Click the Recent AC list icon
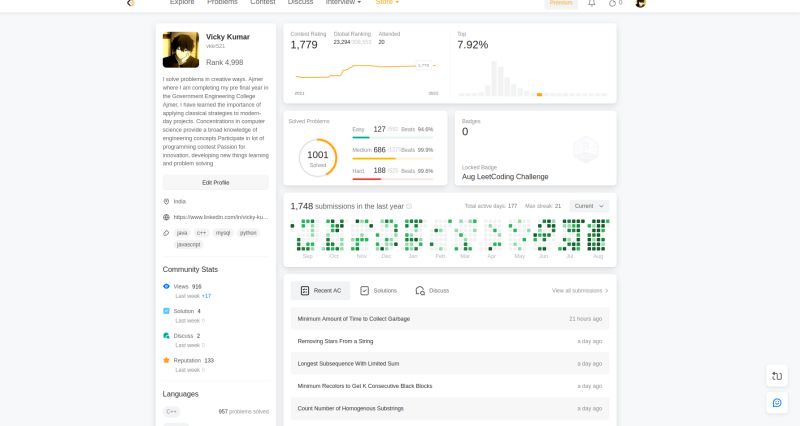The width and height of the screenshot is (800, 426). 305,290
